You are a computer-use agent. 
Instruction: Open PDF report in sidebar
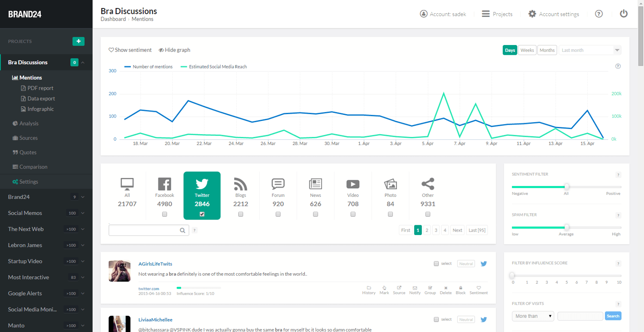[37, 88]
